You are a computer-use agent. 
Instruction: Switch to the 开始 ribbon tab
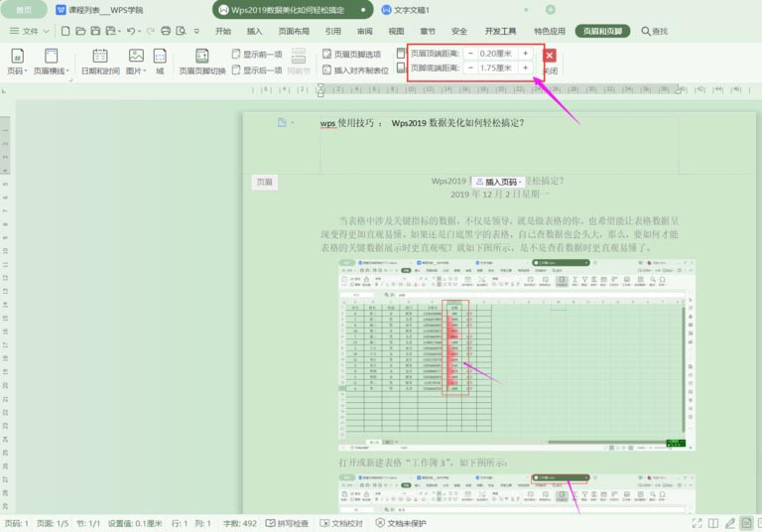click(x=223, y=31)
